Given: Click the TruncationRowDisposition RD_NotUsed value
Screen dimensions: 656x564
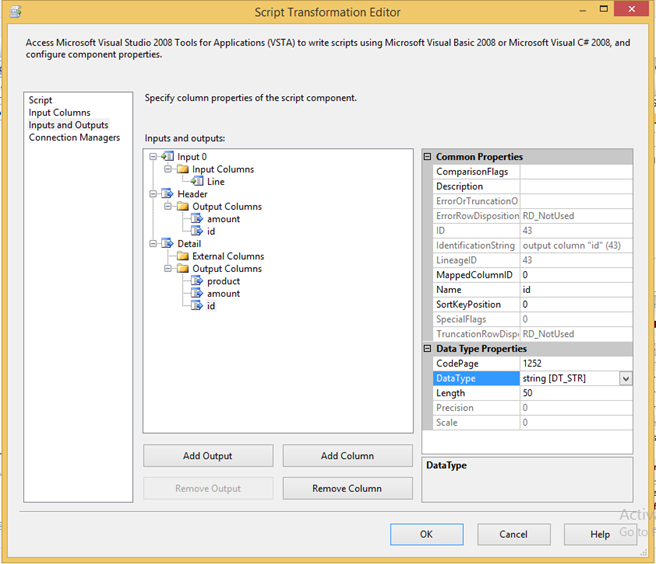Looking at the screenshot, I should coord(548,334).
